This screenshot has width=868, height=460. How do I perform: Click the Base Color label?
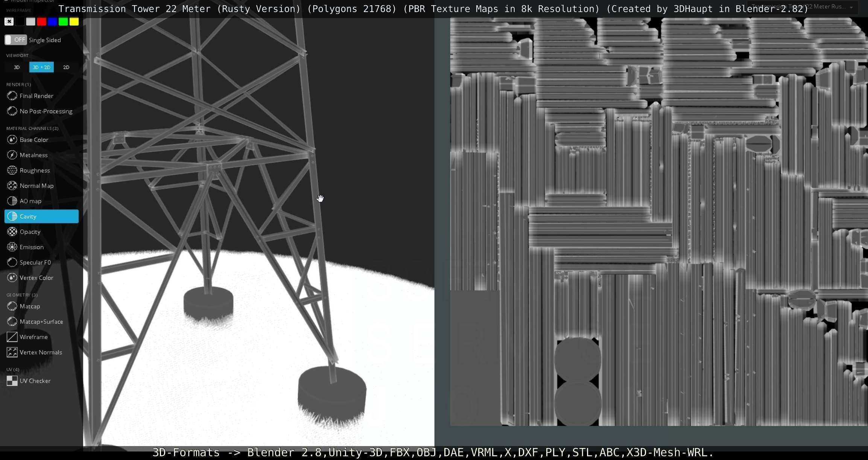pos(34,140)
